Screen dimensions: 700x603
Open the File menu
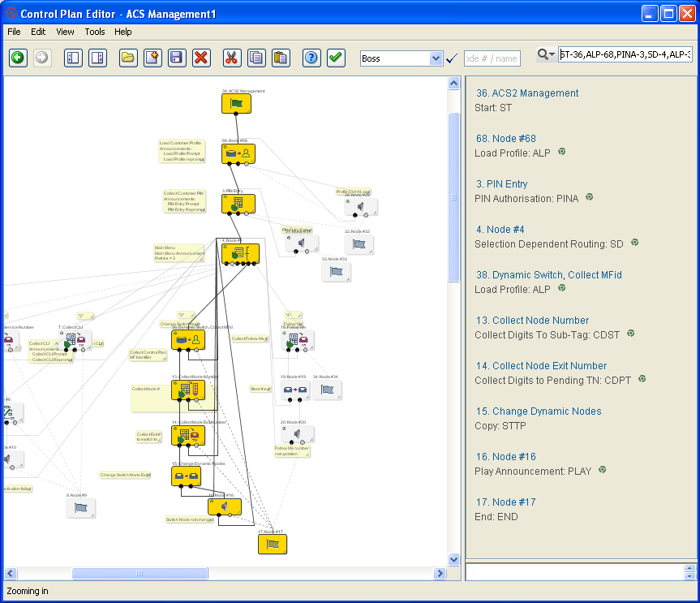(14, 32)
